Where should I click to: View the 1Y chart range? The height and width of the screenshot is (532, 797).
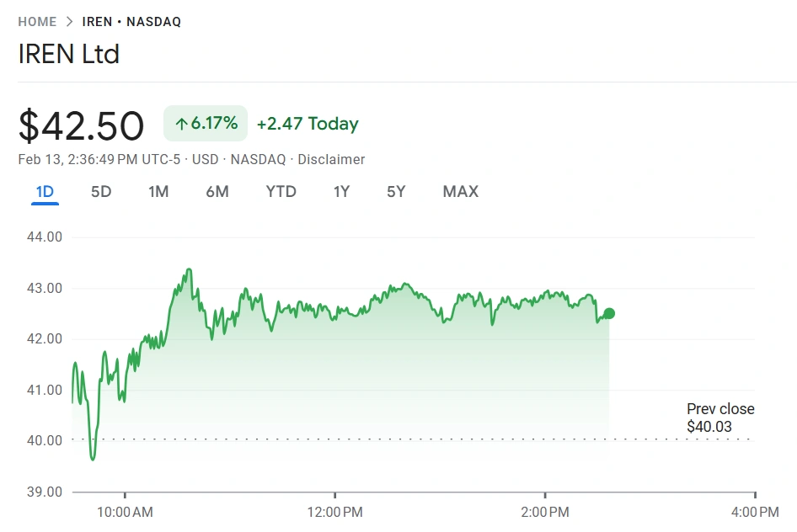(341, 192)
